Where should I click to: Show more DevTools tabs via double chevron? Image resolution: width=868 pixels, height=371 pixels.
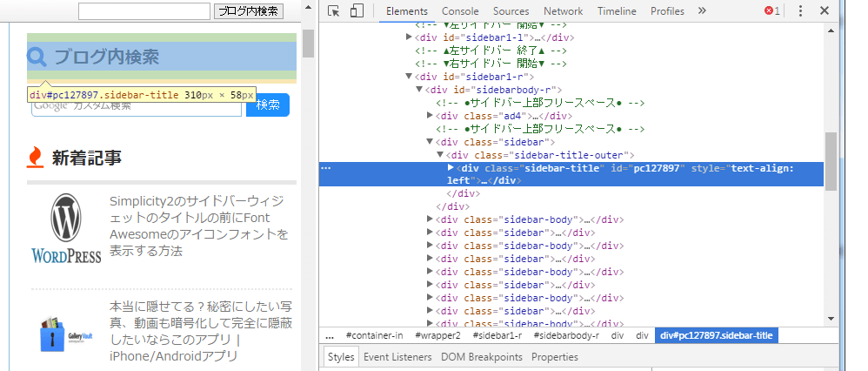(x=702, y=11)
